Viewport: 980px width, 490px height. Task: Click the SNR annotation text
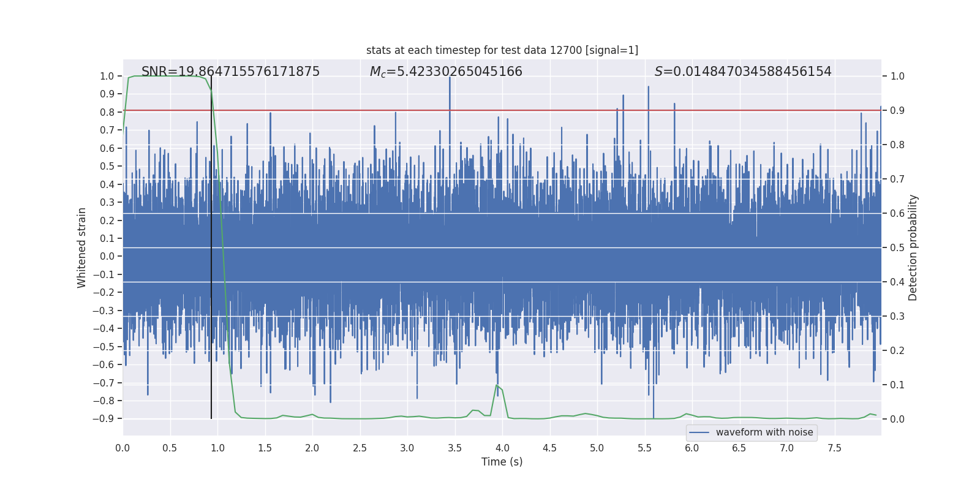[x=231, y=72]
